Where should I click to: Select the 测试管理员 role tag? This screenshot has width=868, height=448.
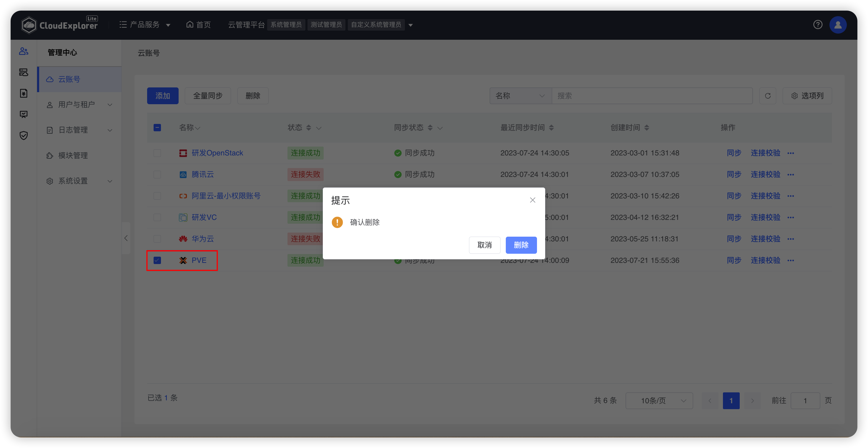click(326, 25)
